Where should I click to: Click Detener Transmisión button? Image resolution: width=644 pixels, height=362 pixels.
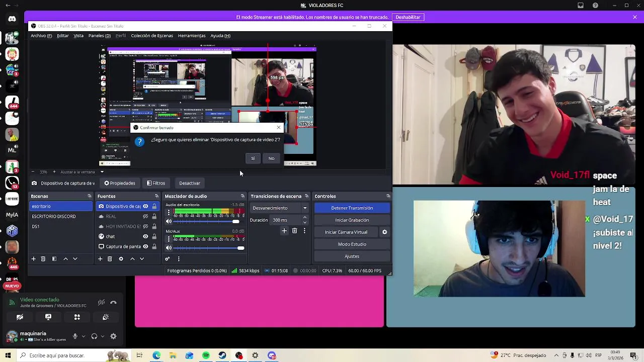click(x=352, y=208)
